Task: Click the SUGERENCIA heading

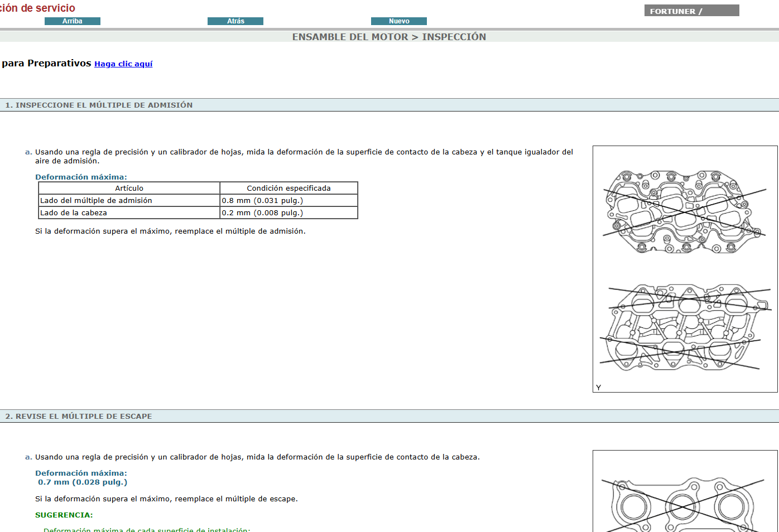Action: click(x=64, y=515)
